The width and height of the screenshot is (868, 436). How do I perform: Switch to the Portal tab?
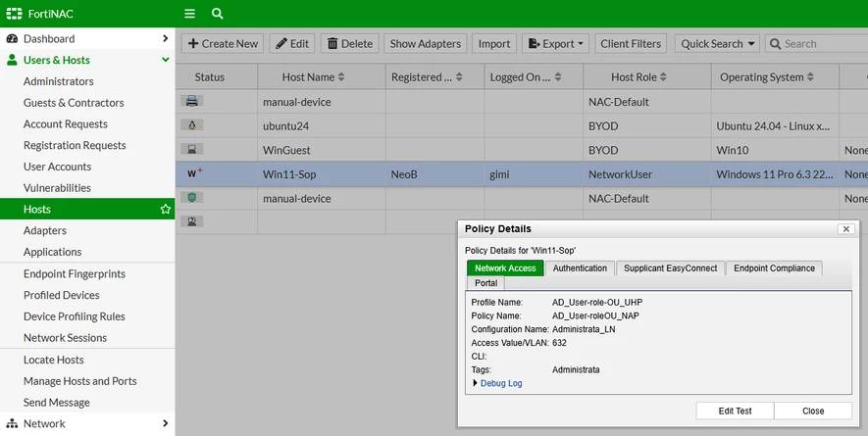(x=486, y=283)
